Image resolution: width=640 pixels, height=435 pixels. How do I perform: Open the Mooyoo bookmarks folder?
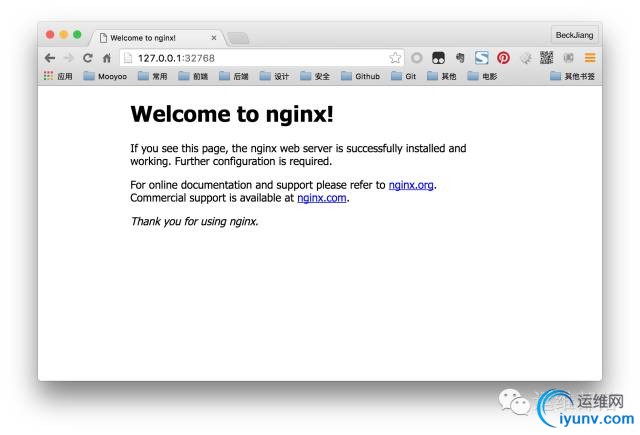[x=105, y=76]
